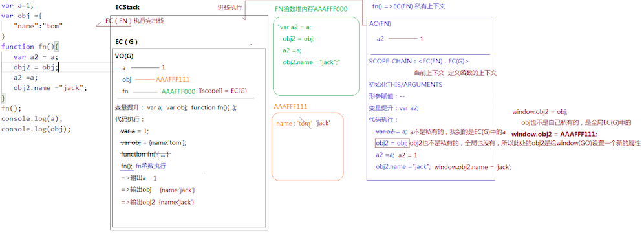Click green 'AAAFFF000' next to fn in VO(G)
The width and height of the screenshot is (644, 235).
(x=178, y=91)
